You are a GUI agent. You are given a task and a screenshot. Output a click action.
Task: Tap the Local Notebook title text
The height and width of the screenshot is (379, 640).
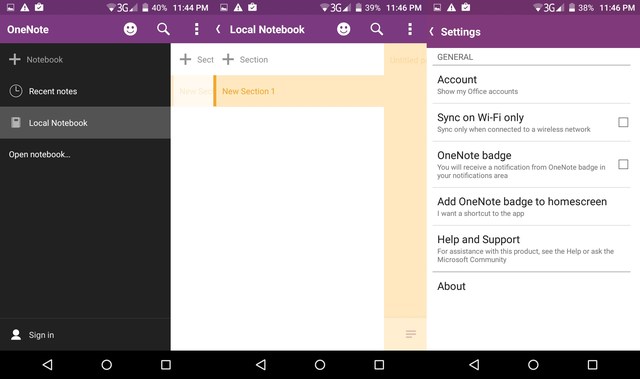267,29
